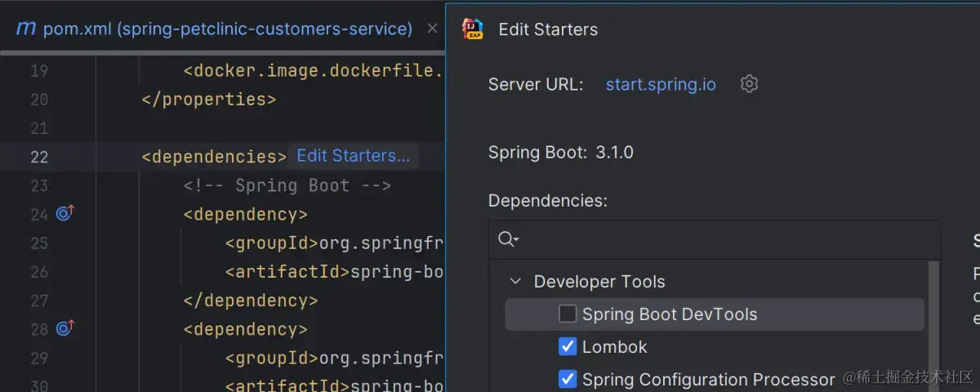This screenshot has width=980, height=392.
Task: Focus the dependencies search field
Action: tap(715, 239)
